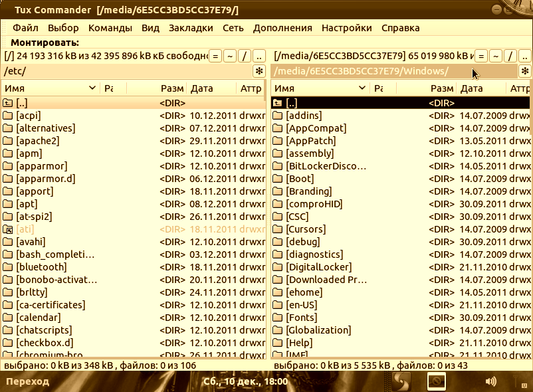Click the clock showing Сб., 10 дек., 18:00
This screenshot has width=533, height=392.
(x=245, y=381)
